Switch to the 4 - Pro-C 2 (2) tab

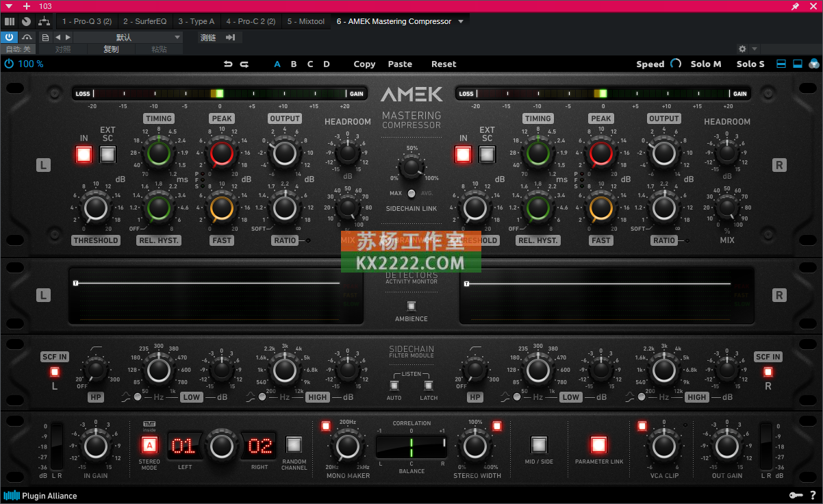pos(251,21)
